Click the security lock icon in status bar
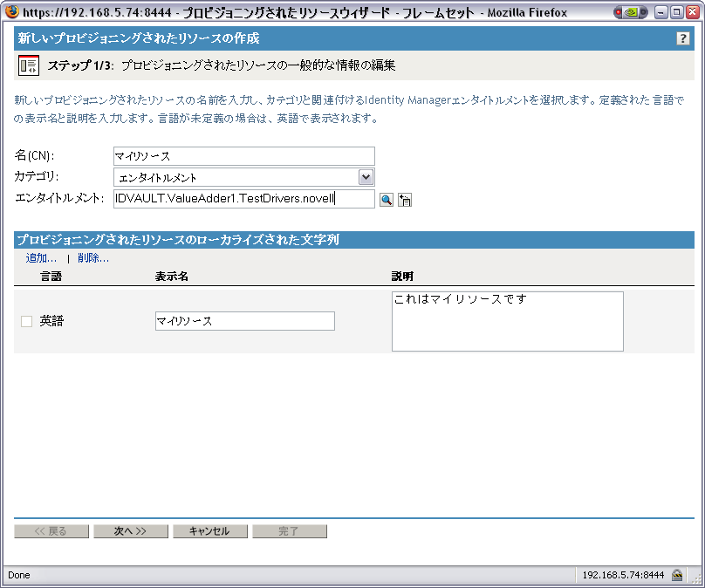This screenshot has width=705, height=588. [x=677, y=575]
